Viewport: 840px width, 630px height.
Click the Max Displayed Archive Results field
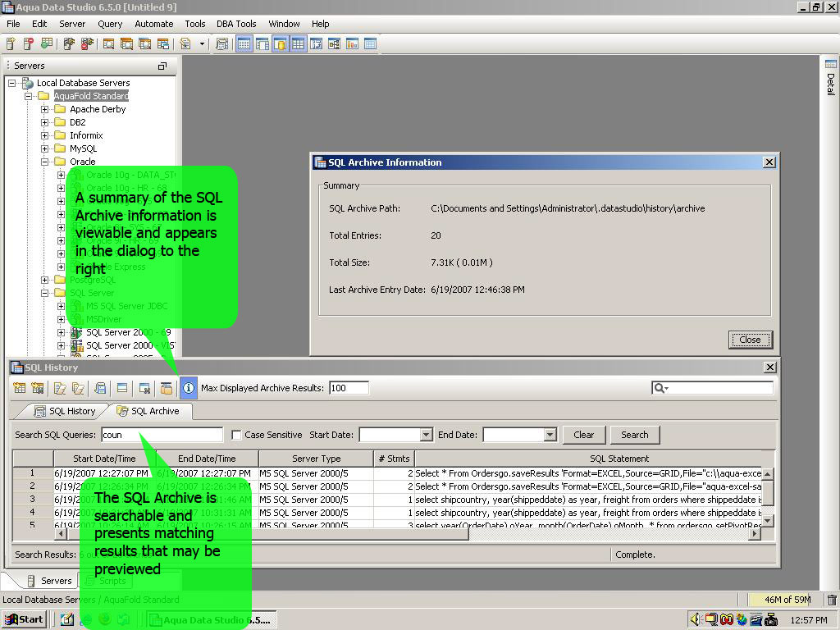click(x=349, y=388)
